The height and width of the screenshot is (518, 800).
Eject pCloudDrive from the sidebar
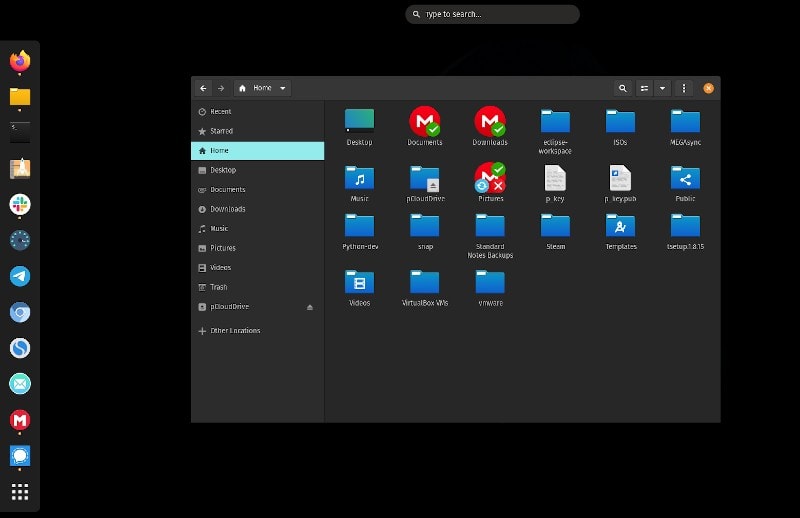point(310,307)
